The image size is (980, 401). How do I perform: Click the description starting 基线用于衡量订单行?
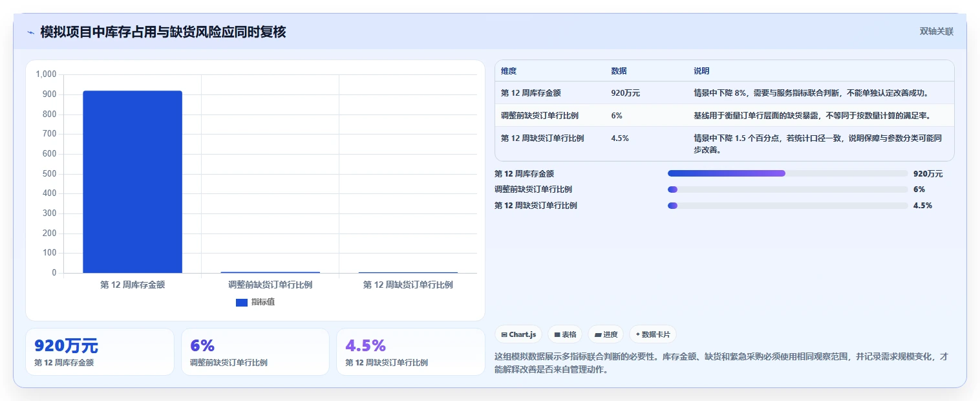[812, 116]
